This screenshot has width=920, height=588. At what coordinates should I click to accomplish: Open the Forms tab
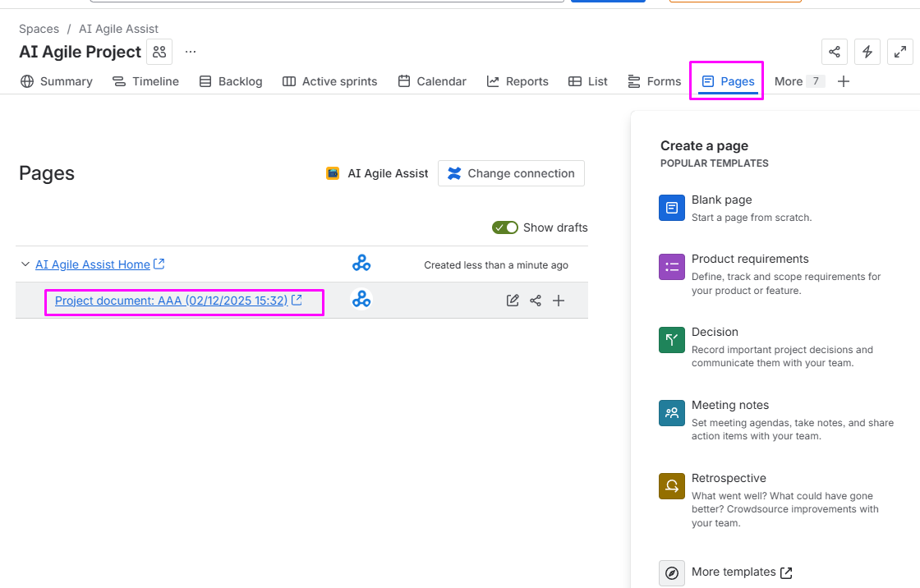tap(654, 81)
